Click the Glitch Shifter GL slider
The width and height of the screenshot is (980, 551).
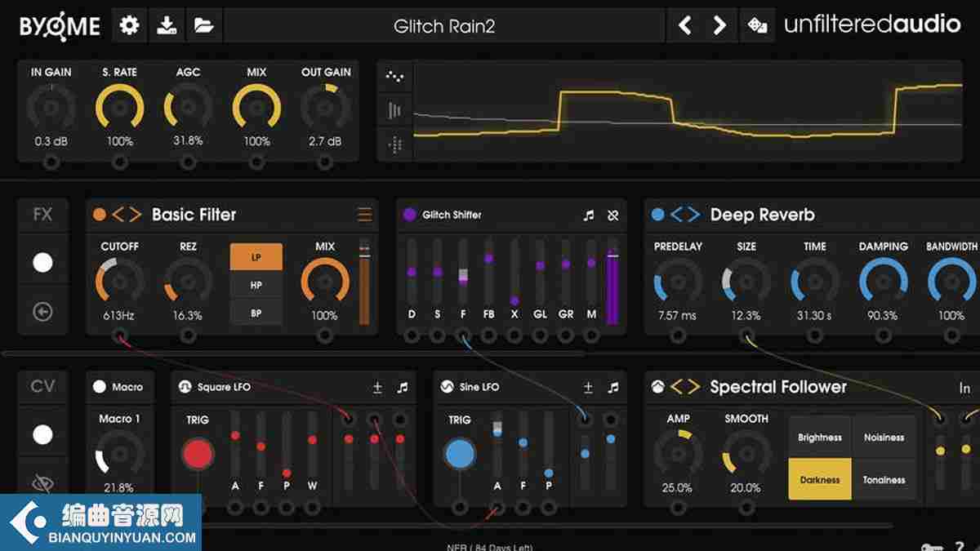point(540,270)
